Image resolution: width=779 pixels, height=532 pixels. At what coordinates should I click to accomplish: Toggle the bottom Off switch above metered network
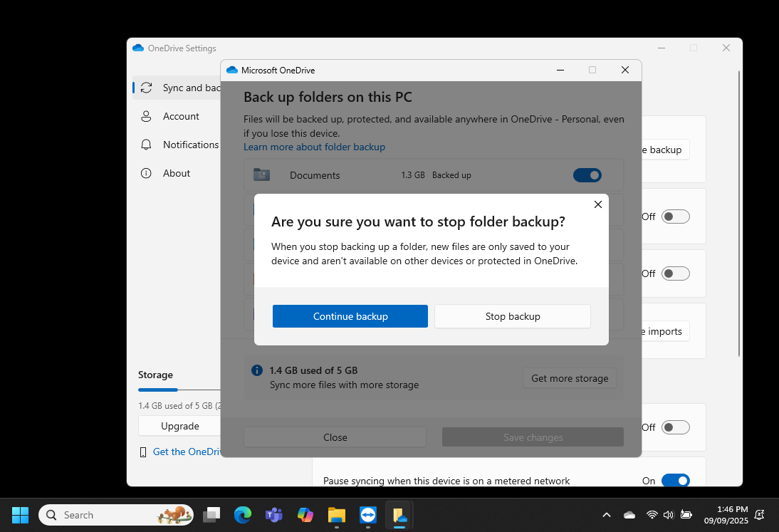(x=676, y=427)
